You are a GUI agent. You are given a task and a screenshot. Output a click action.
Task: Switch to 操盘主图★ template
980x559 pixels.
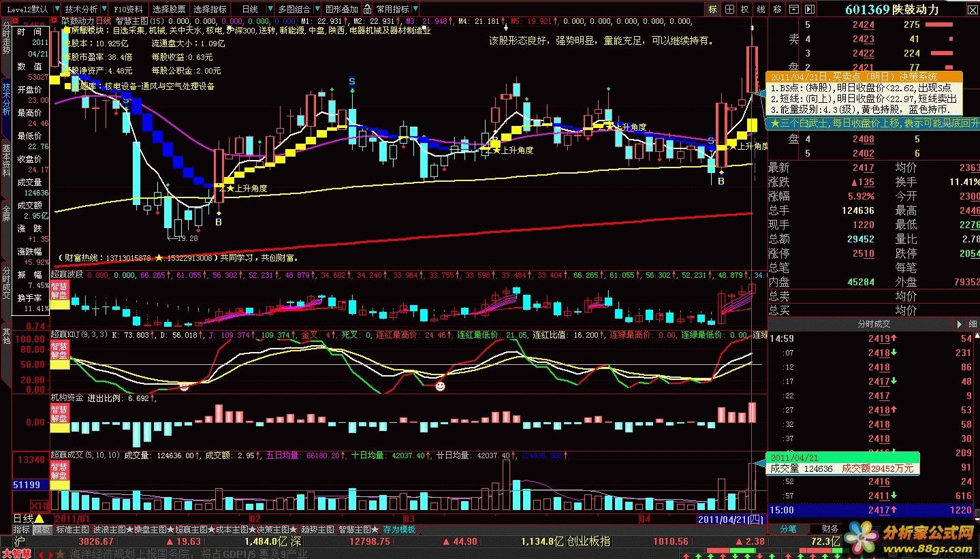pyautogui.click(x=154, y=529)
